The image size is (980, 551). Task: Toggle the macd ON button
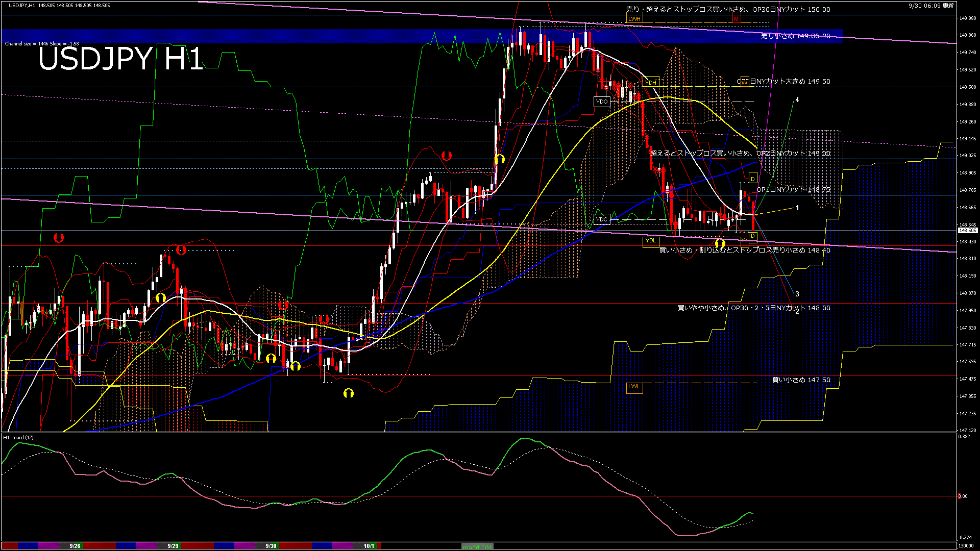pos(477,546)
